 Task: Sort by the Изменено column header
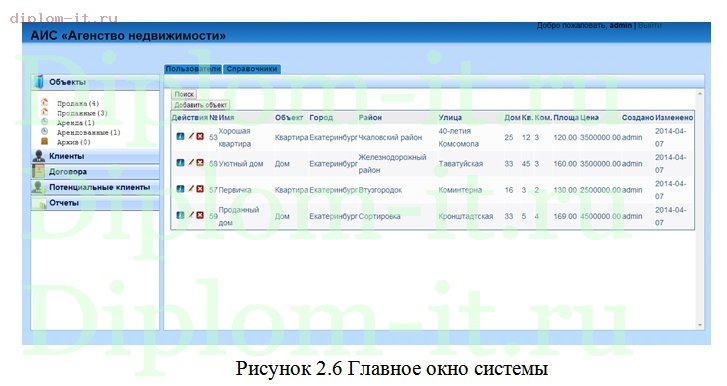674,118
